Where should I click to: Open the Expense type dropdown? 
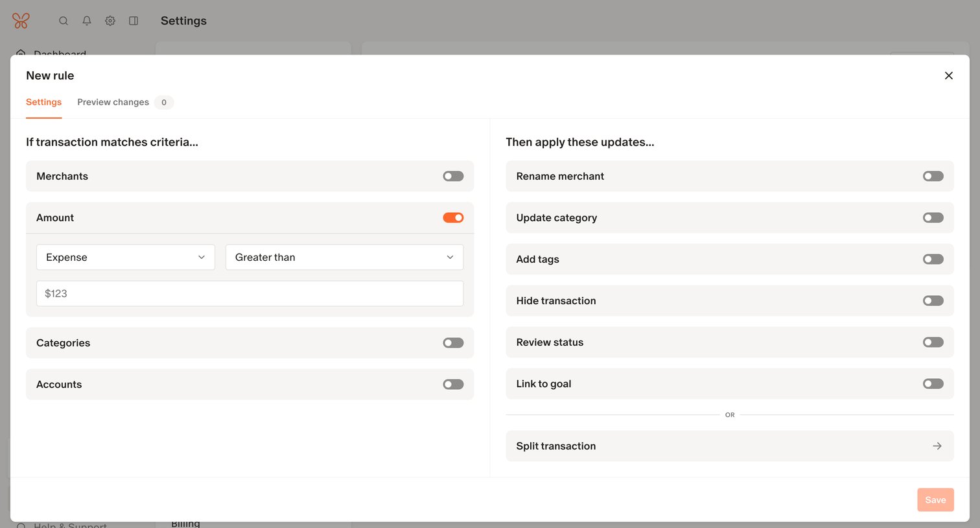coord(126,258)
